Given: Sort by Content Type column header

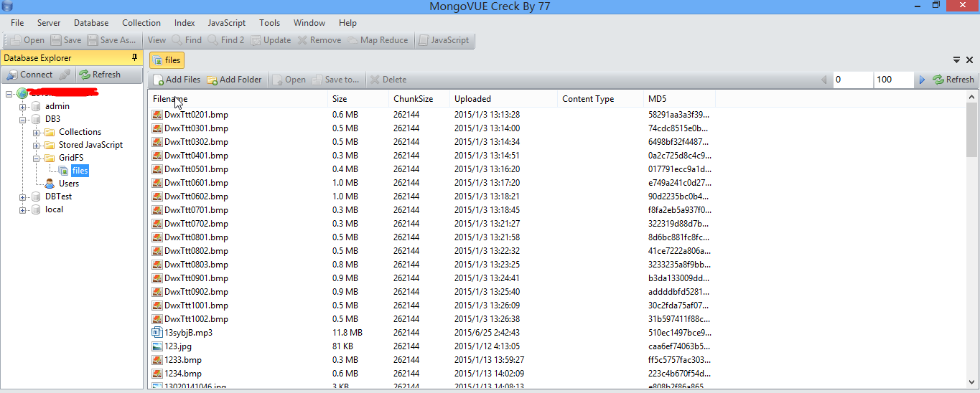Looking at the screenshot, I should tap(600, 99).
